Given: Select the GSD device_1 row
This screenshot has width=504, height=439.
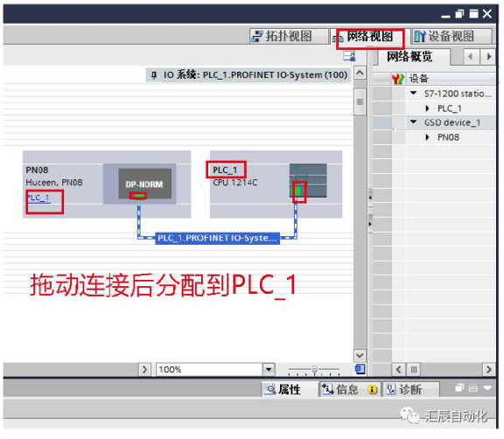Looking at the screenshot, I should coord(434,122).
